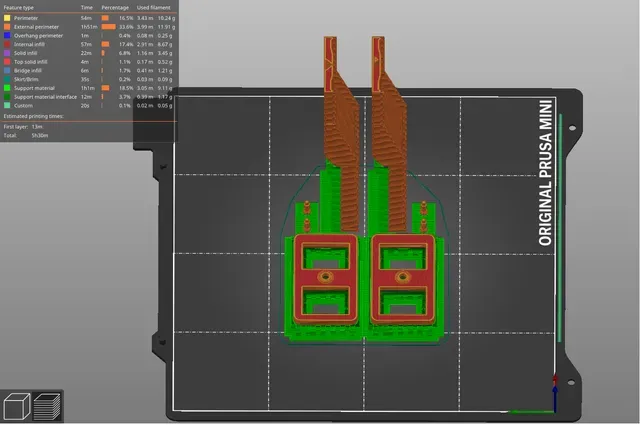Click the 33.6% percentage value
The image size is (640, 425).
tap(126, 27)
